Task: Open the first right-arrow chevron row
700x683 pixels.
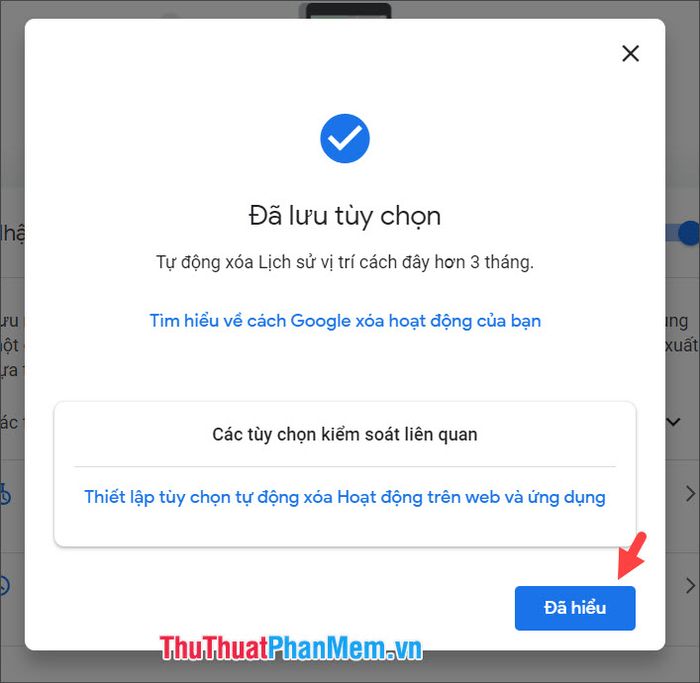Action: (690, 494)
